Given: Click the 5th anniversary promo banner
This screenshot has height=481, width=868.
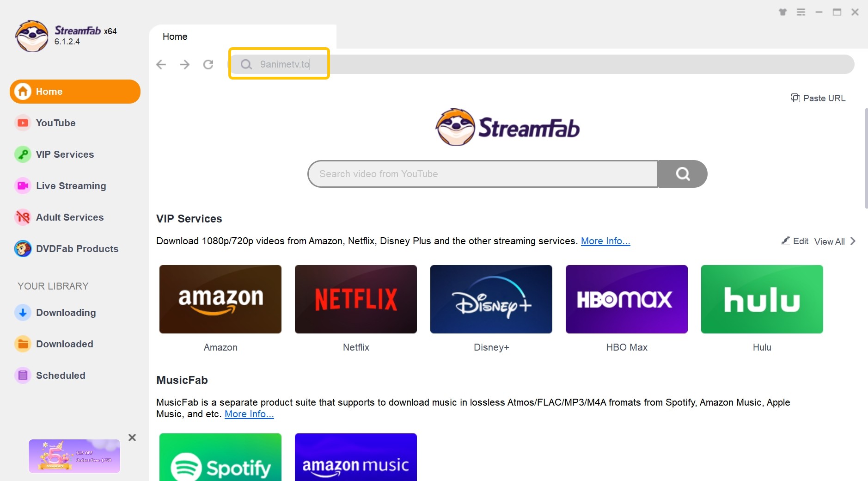Looking at the screenshot, I should [x=74, y=456].
